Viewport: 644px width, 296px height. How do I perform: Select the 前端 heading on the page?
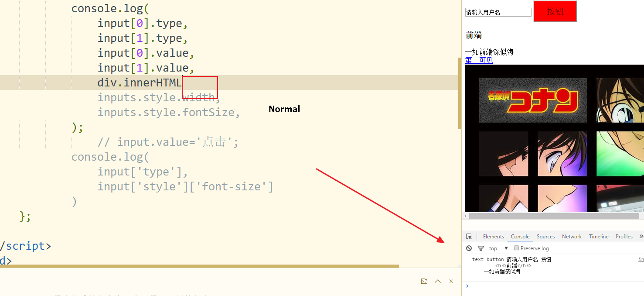coord(474,35)
